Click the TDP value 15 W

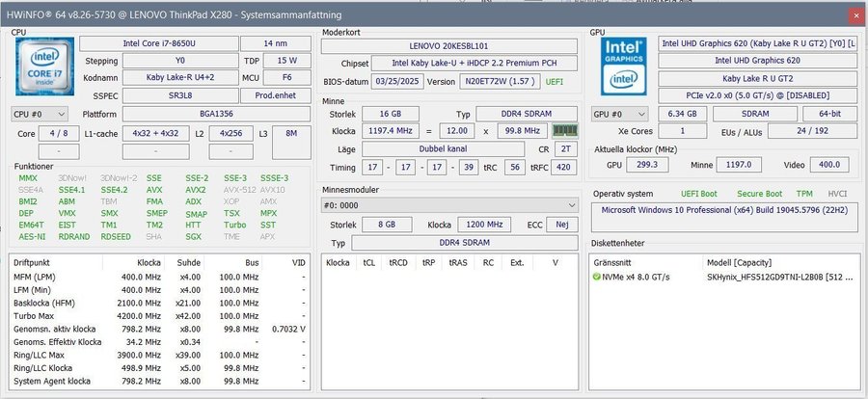[x=286, y=61]
